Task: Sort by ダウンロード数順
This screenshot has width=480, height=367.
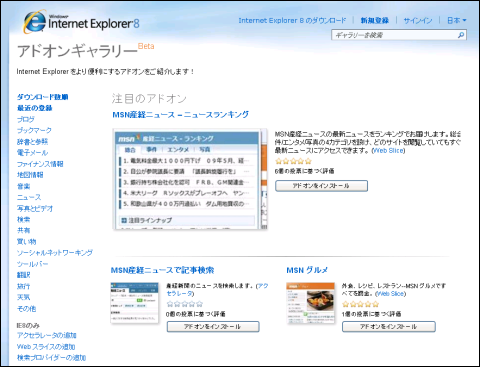Action: 43,97
